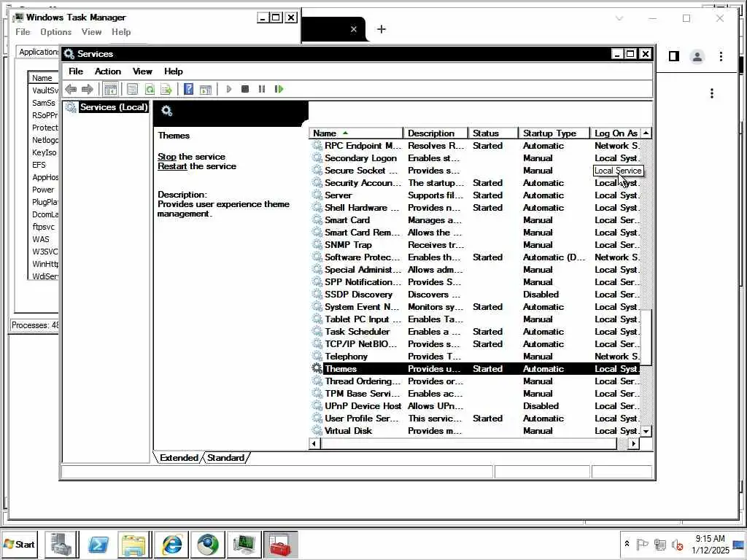The height and width of the screenshot is (560, 747).
Task: Sort by the Log On As column header
Action: pos(616,133)
